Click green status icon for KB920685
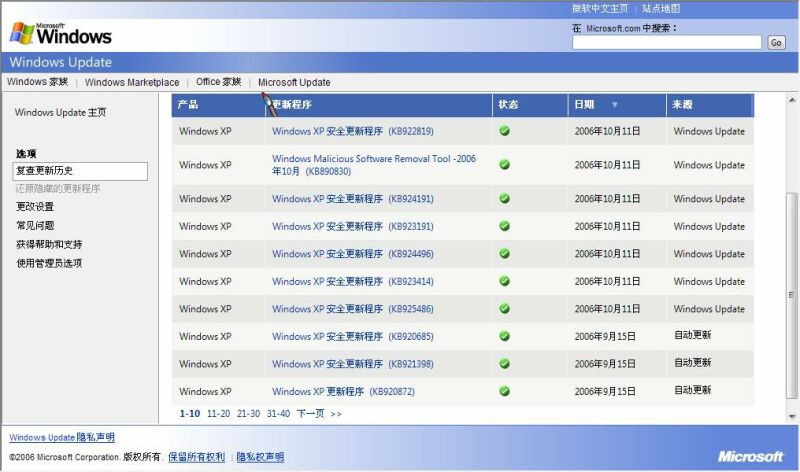The width and height of the screenshot is (800, 472). coord(505,336)
